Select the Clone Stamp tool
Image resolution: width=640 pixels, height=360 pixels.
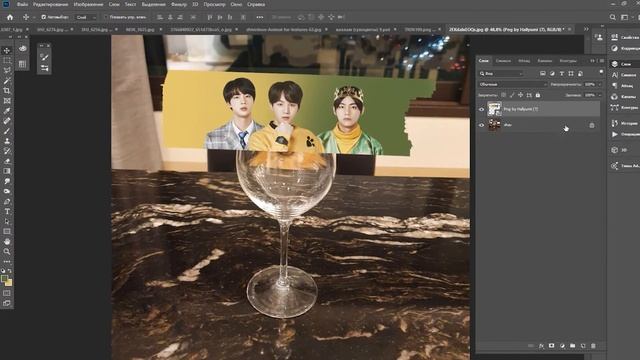pyautogui.click(x=7, y=141)
